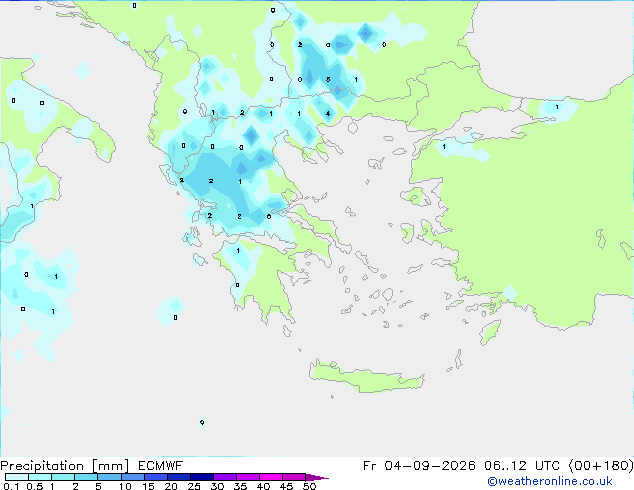Select the 5 mm legend color box
This screenshot has width=634, height=490.
pyautogui.click(x=109, y=477)
